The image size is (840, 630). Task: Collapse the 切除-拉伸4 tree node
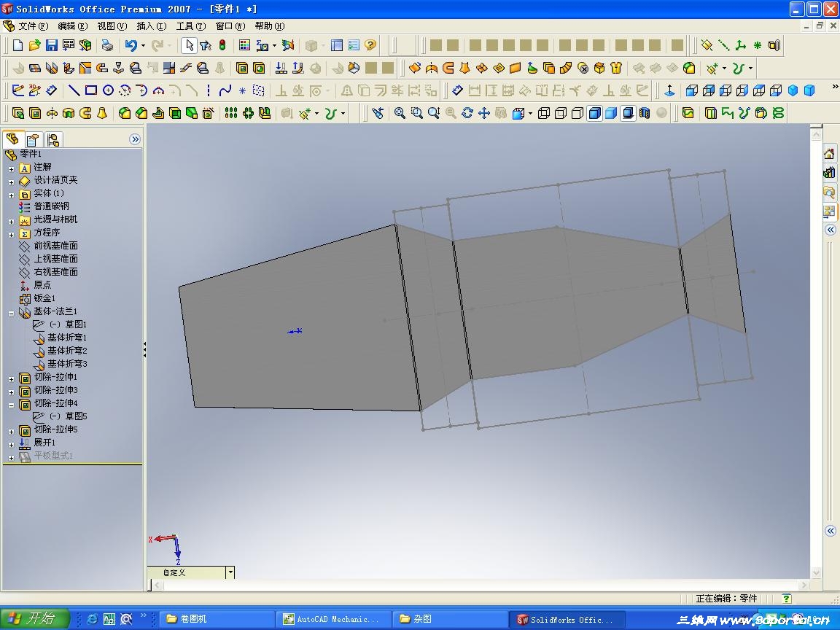coord(11,405)
